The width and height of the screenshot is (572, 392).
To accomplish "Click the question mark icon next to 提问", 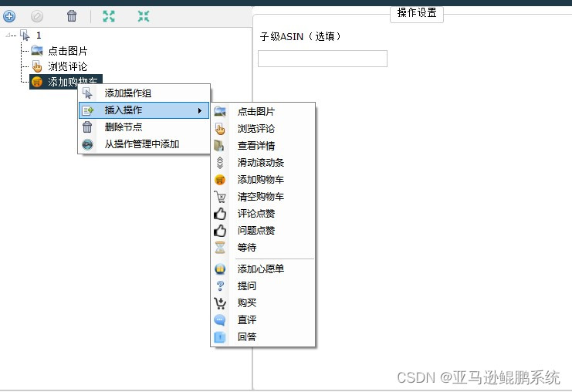I will tap(220, 286).
